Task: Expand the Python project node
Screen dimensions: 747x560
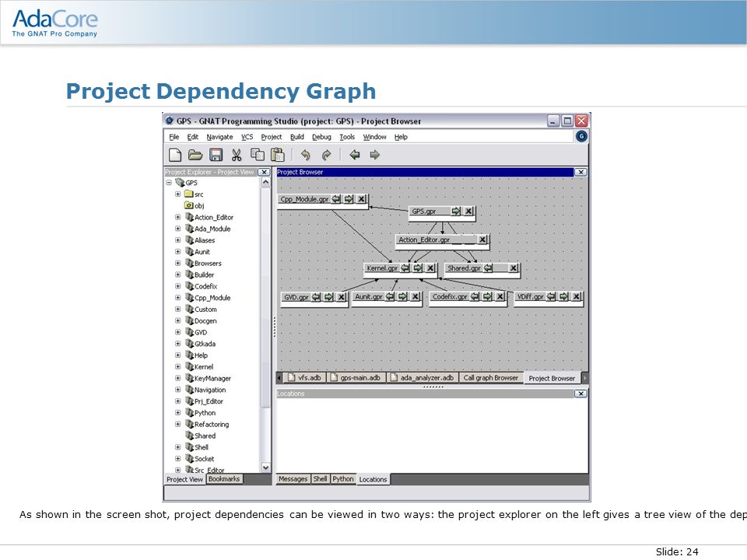Action: click(177, 412)
